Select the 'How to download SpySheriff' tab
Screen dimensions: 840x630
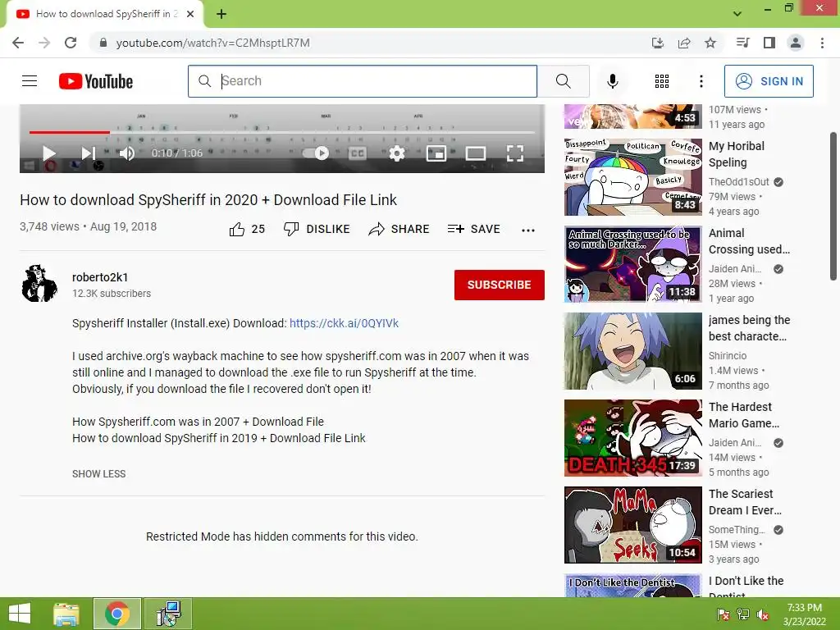[x=104, y=14]
